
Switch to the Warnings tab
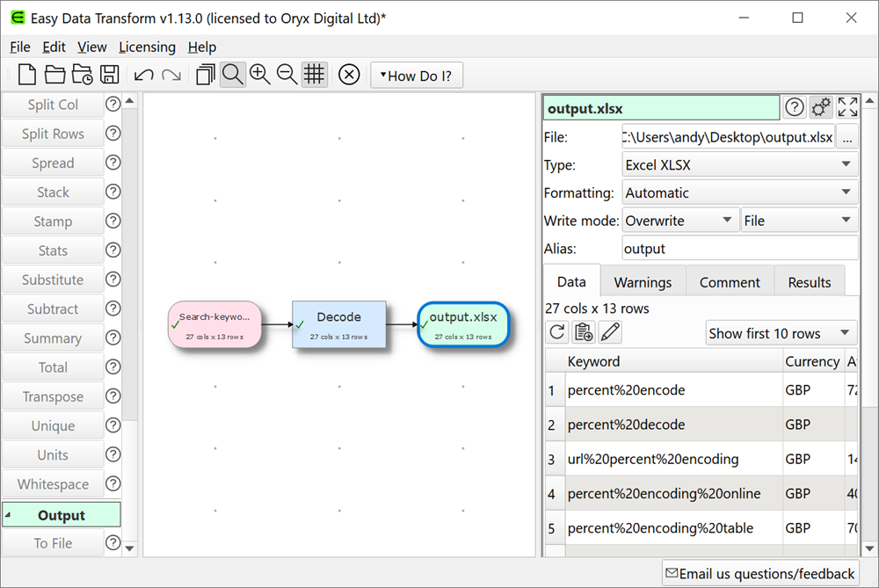(x=643, y=281)
